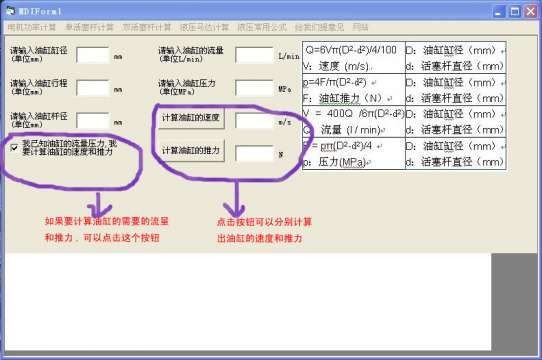This screenshot has width=542, height=360.
Task: Click the MDIForm1 title bar app icon
Action: 11,11
